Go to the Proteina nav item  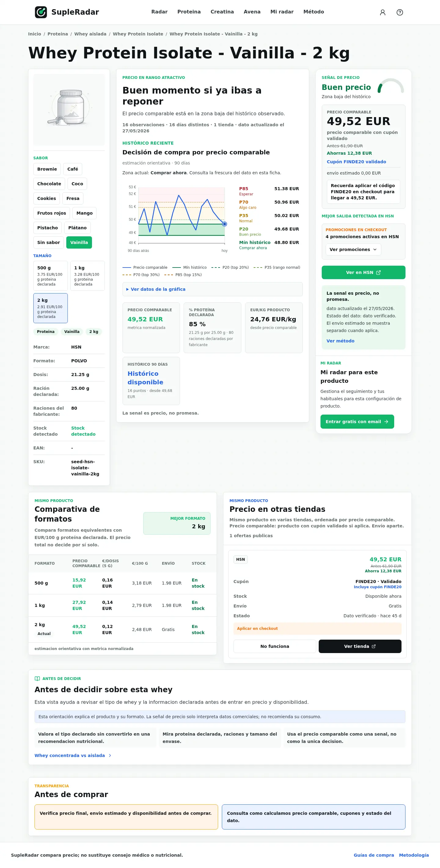(189, 12)
